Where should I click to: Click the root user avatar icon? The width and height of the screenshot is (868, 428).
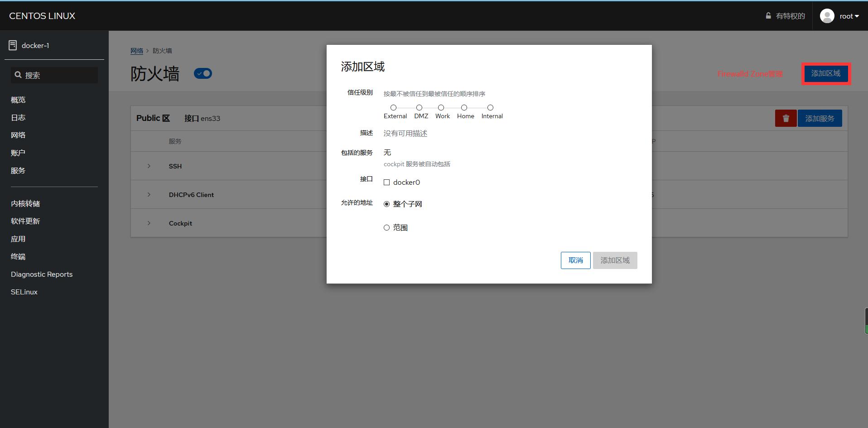pyautogui.click(x=827, y=15)
